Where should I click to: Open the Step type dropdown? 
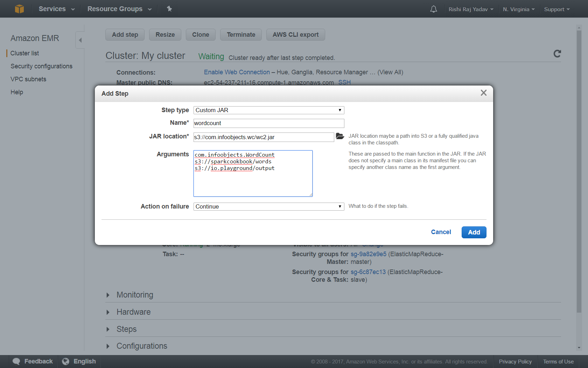pos(269,110)
